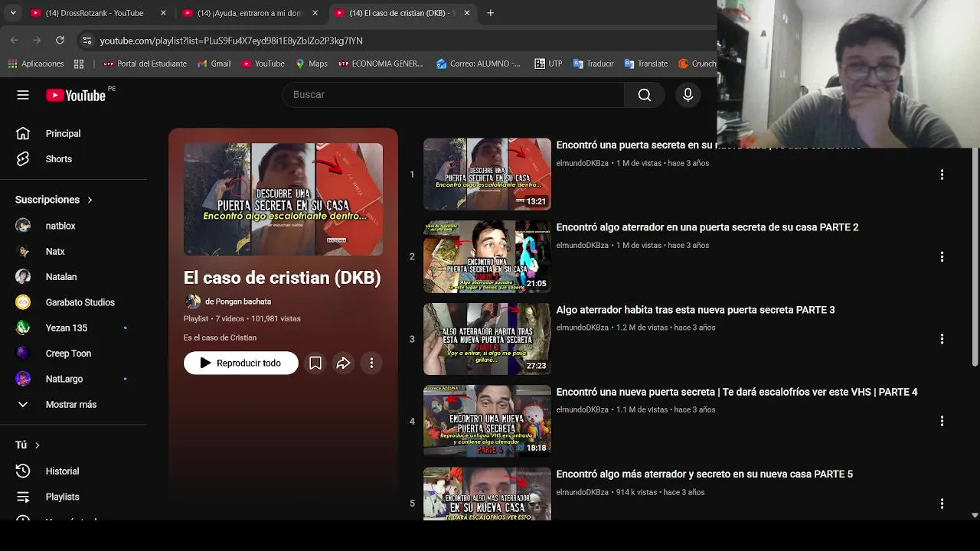Open Principal home icon in sidebar
980x551 pixels.
(23, 133)
